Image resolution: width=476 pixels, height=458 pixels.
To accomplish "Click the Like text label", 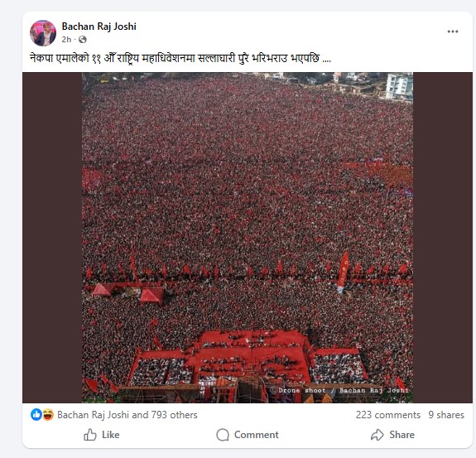I will tap(111, 435).
